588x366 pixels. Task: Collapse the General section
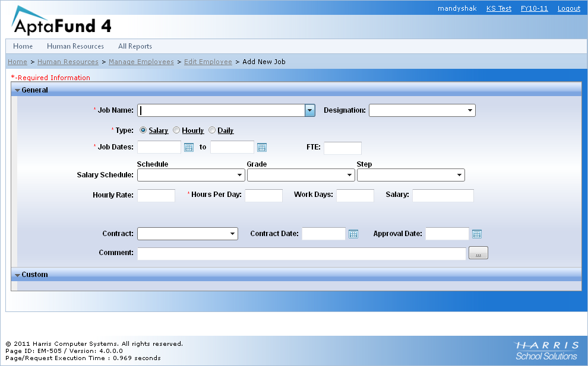(x=17, y=90)
